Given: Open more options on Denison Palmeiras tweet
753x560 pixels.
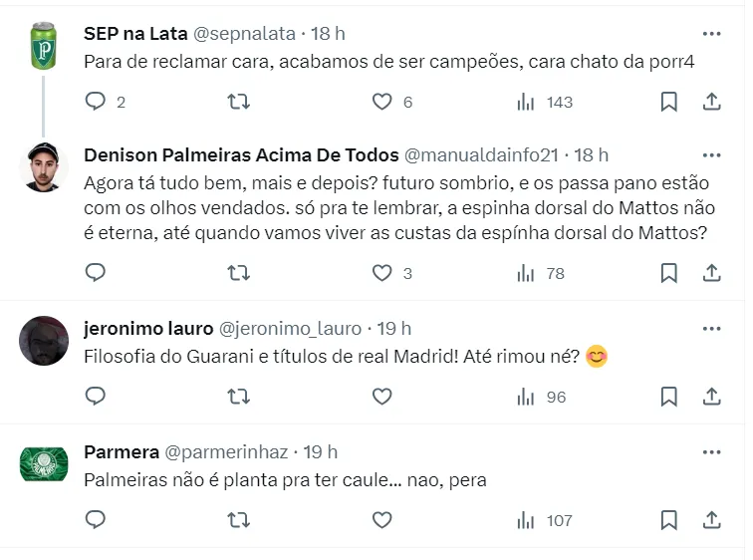Looking at the screenshot, I should coord(711,155).
